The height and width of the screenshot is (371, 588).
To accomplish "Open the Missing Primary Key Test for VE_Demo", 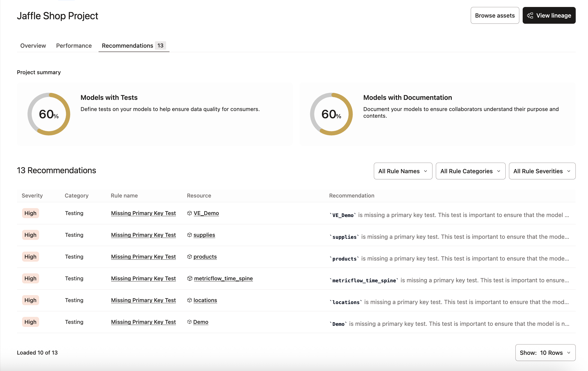I will tap(143, 213).
